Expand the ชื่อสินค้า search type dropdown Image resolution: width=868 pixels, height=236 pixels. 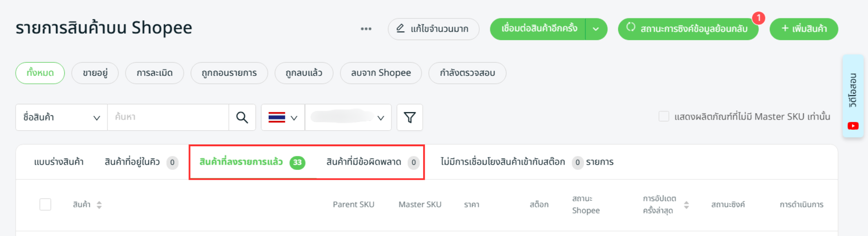pos(62,117)
